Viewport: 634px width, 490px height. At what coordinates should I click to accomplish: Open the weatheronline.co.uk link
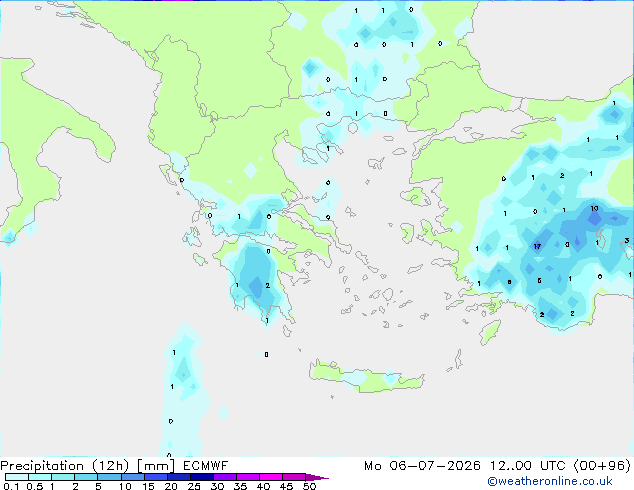pyautogui.click(x=550, y=481)
